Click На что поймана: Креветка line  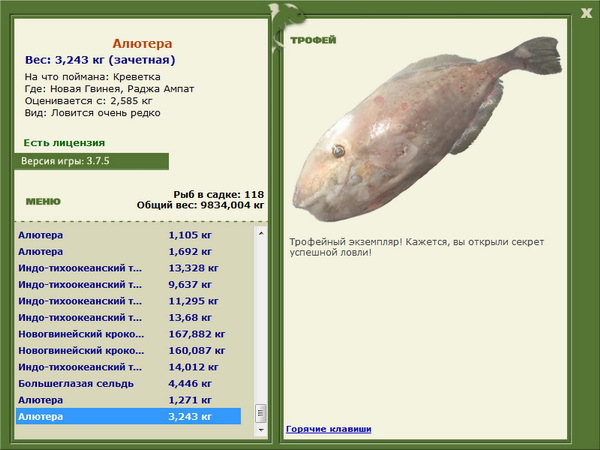(x=93, y=77)
